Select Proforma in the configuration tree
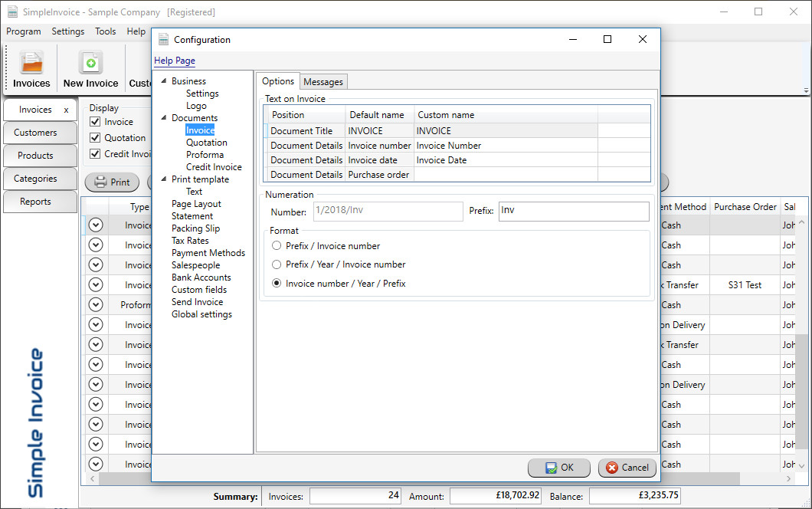 click(205, 154)
